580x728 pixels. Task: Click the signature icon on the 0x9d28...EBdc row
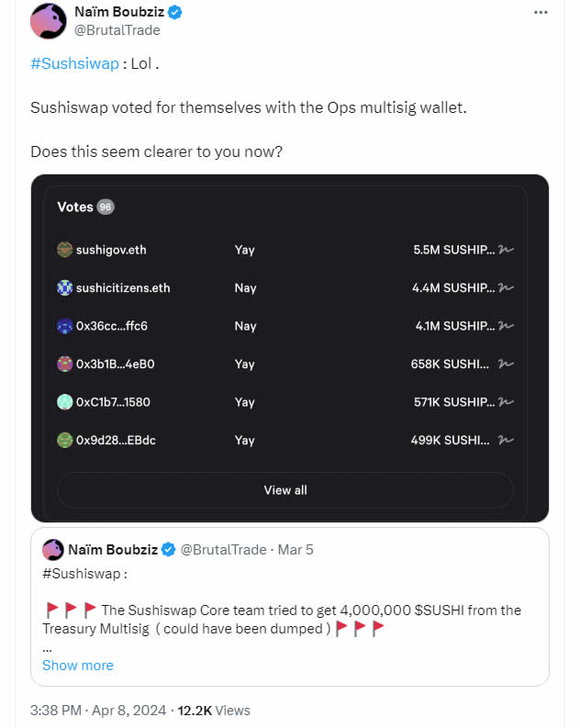coord(505,441)
